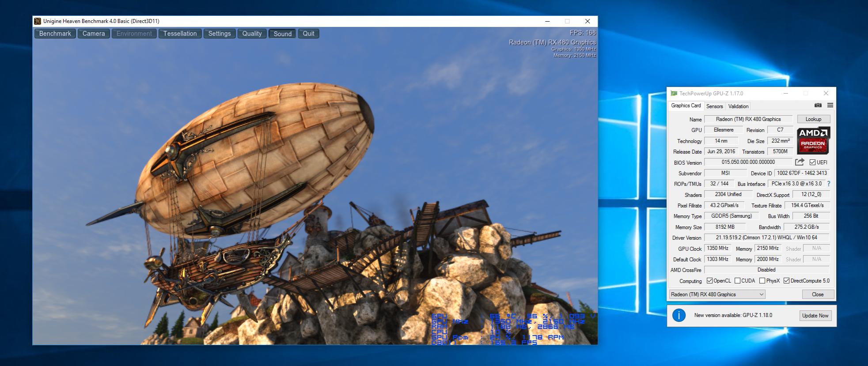Toggle the UEFI checkbox
This screenshot has width=868, height=366.
coord(812,162)
